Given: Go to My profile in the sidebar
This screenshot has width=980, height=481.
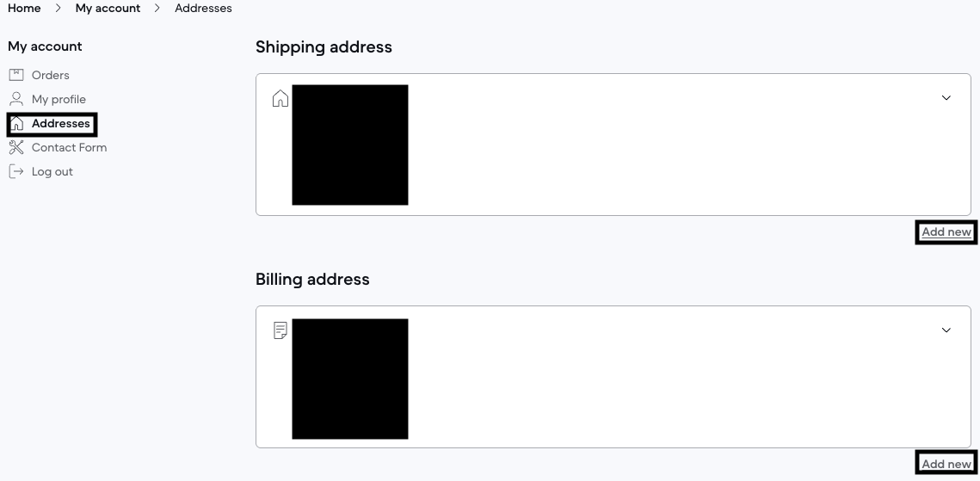Looking at the screenshot, I should 59,99.
